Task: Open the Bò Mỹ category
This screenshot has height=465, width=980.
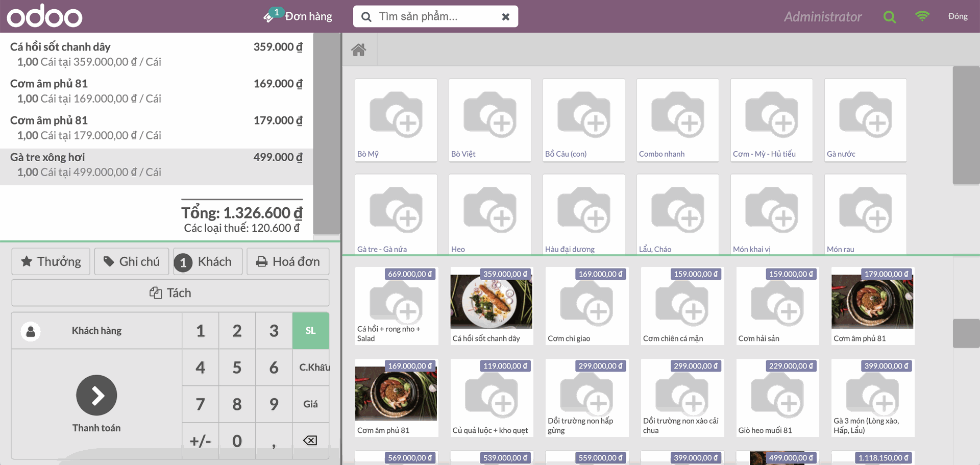Action: pos(396,120)
